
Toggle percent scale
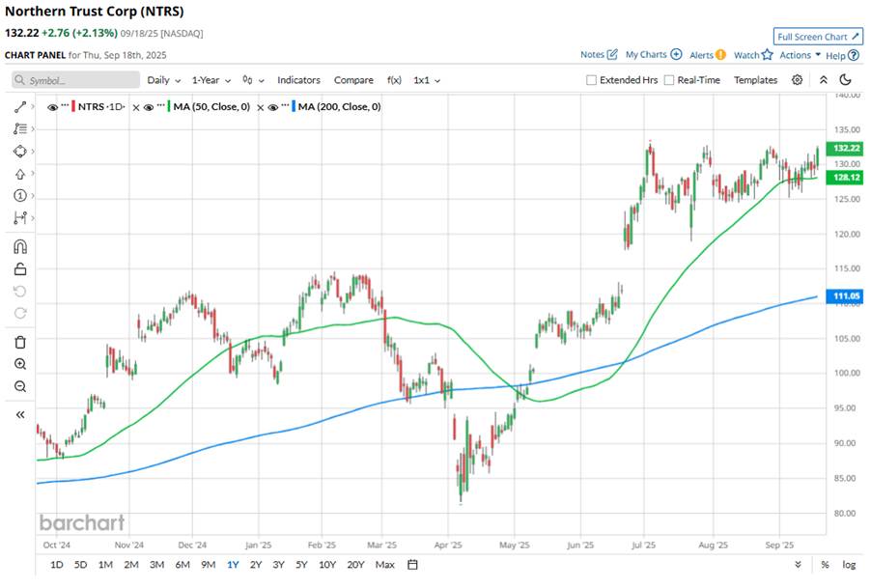point(825,565)
